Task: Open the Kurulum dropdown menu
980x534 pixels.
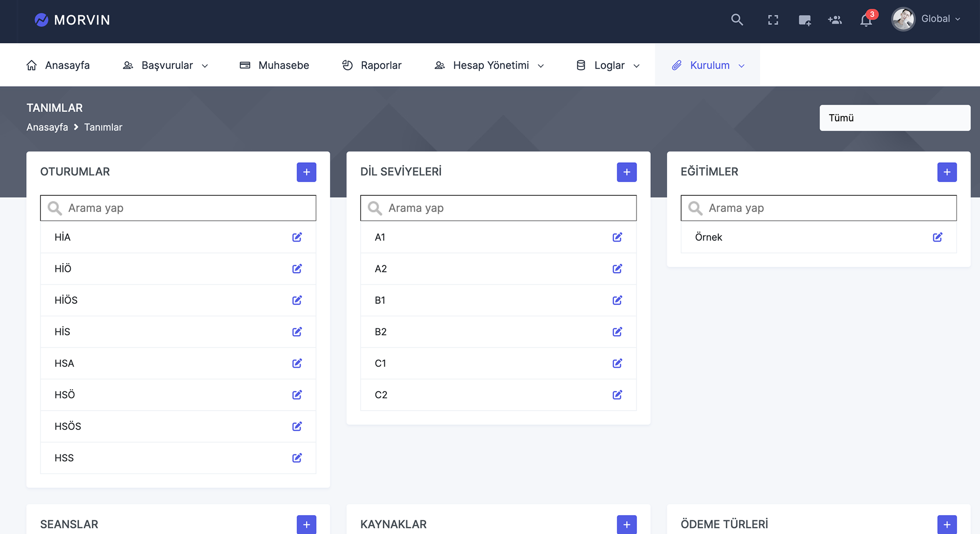Action: 708,65
